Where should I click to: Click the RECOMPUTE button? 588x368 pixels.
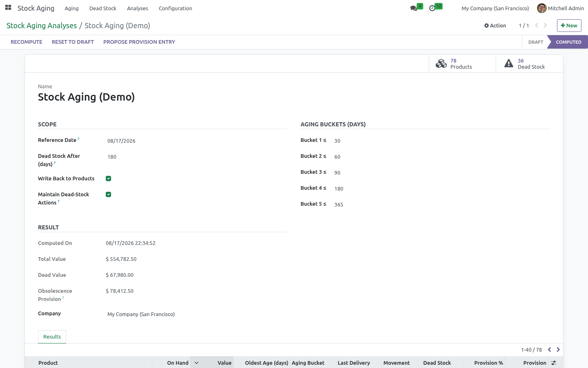(x=27, y=42)
